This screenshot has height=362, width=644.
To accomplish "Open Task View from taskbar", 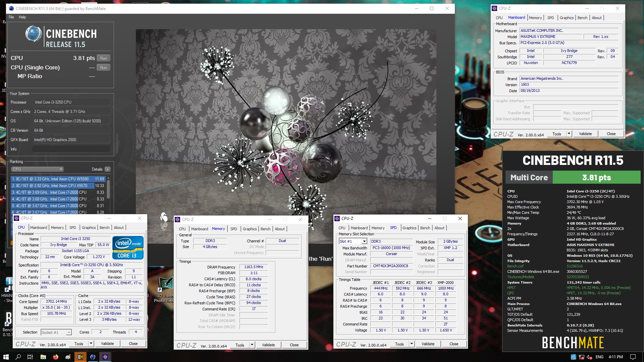I will tap(30, 357).
